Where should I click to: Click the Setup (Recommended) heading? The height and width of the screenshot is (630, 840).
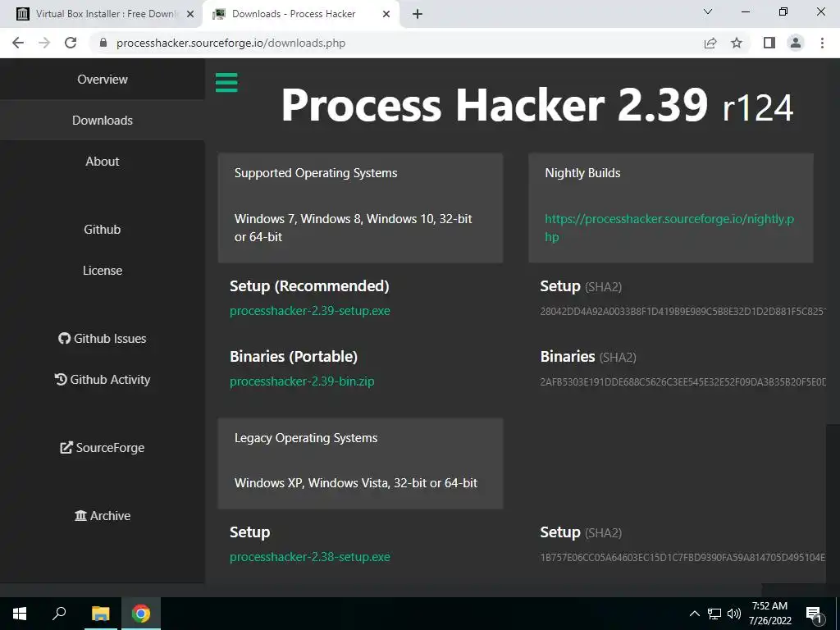[309, 286]
